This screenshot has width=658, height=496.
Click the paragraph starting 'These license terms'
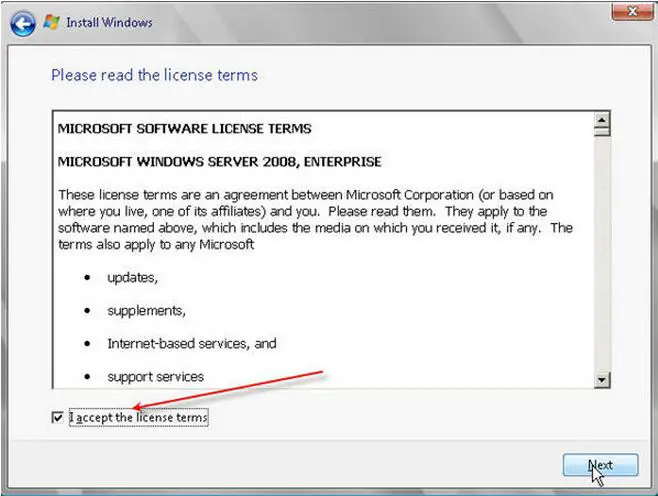(315, 219)
